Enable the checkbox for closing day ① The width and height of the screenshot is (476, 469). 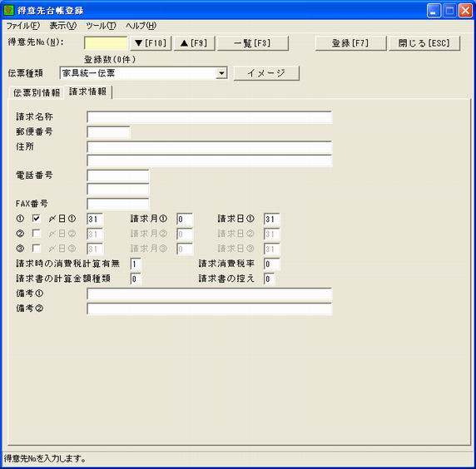(x=36, y=219)
